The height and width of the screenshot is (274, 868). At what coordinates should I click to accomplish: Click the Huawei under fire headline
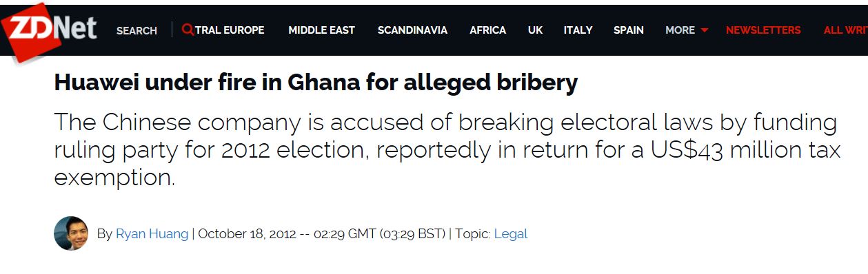(x=316, y=83)
